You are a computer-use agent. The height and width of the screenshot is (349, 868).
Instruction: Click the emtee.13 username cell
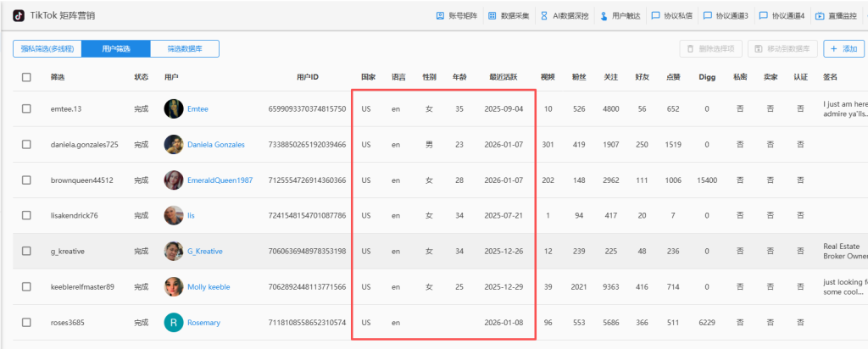click(x=66, y=109)
